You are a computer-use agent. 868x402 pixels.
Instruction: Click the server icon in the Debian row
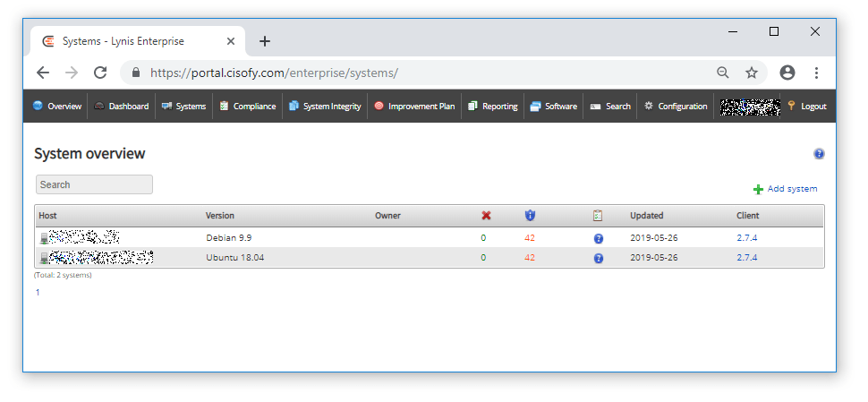point(44,239)
